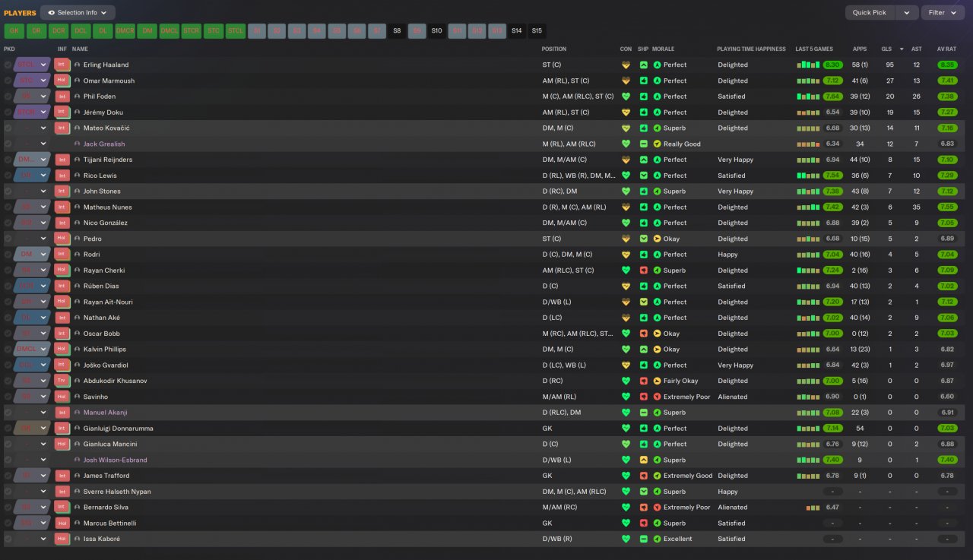Expand the arrow beside Quick Pick
The image size is (973, 560).
(906, 12)
